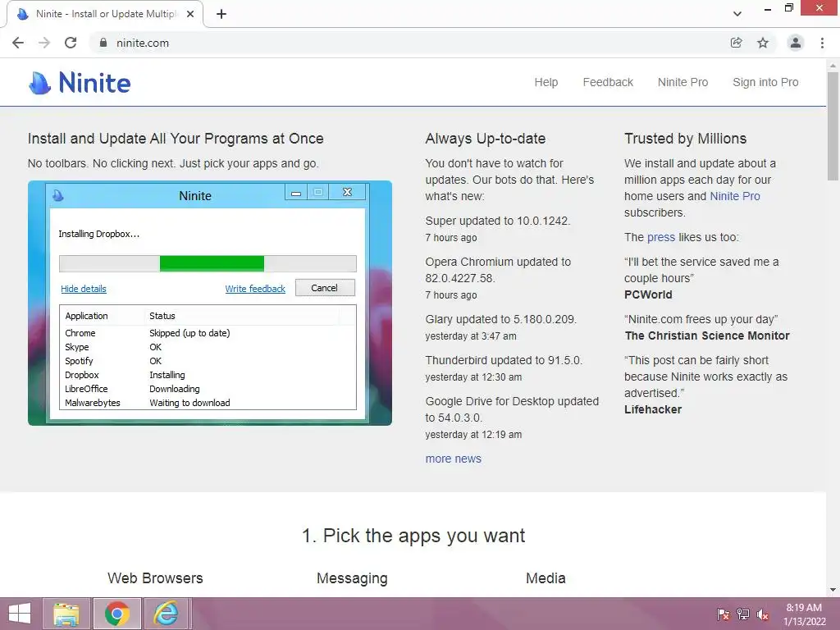Follow the Ninite Pro link in text
840x630 pixels.
(x=734, y=196)
